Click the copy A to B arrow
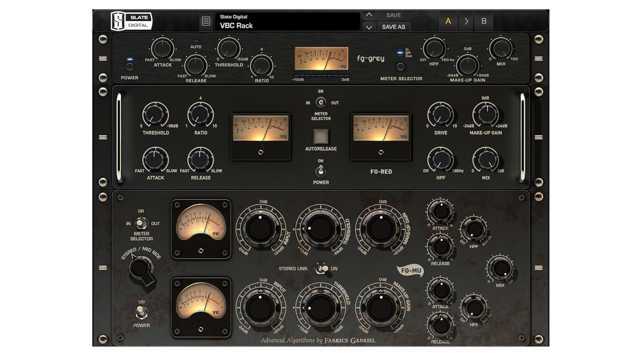This screenshot has height=353, width=644. coord(466,21)
